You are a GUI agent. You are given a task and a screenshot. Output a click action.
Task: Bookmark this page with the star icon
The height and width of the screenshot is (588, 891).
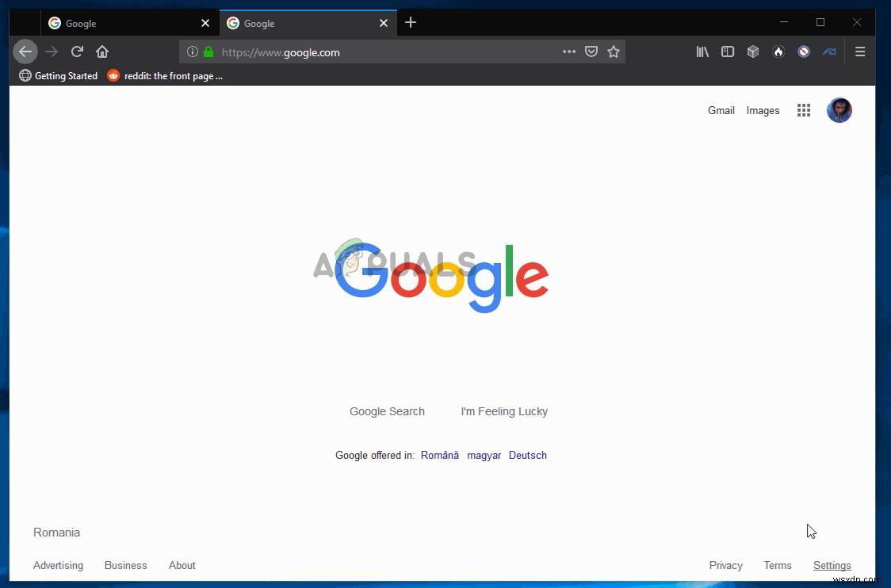tap(614, 52)
